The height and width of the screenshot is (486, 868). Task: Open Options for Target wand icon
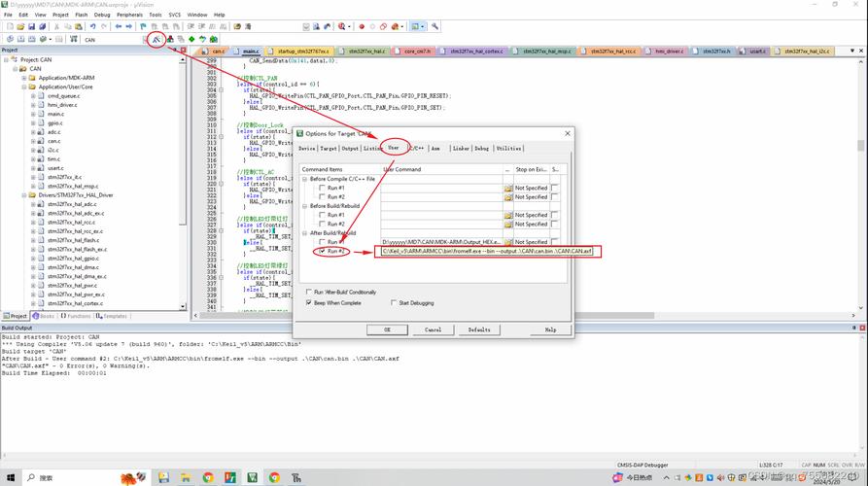tap(157, 39)
